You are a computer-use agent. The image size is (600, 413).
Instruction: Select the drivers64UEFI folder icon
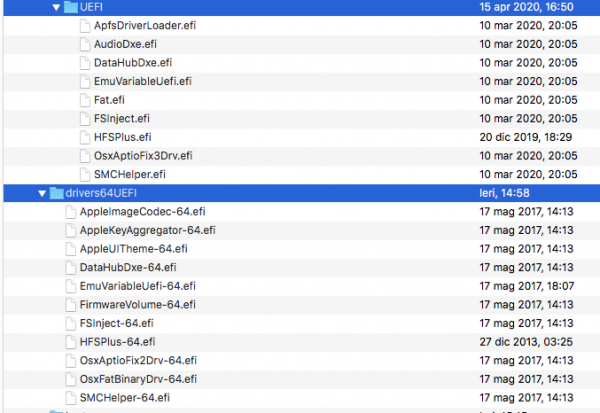click(57, 193)
